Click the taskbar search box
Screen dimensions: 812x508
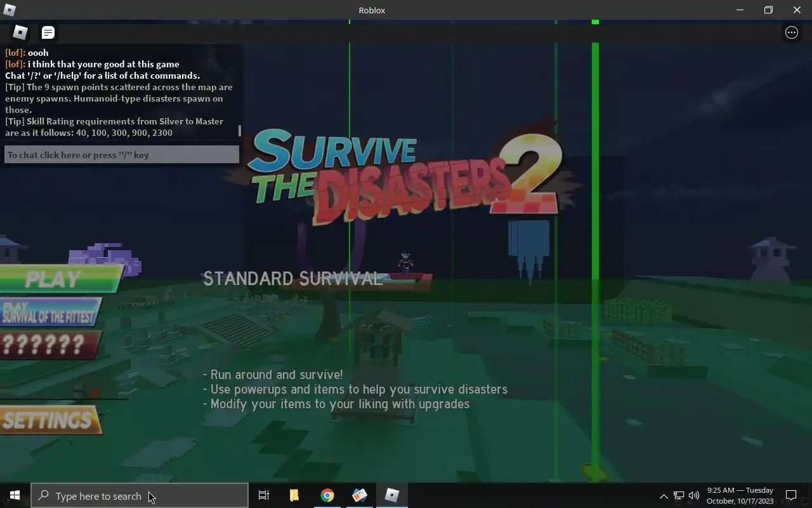click(140, 495)
